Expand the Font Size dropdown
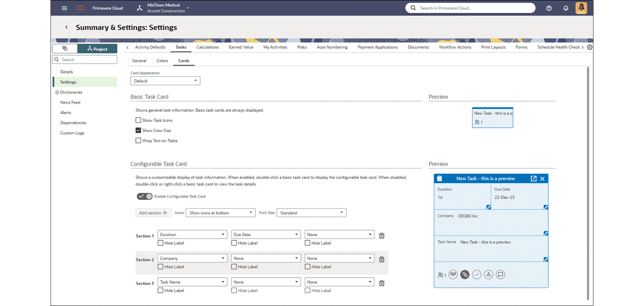This screenshot has height=306, width=644. point(311,213)
